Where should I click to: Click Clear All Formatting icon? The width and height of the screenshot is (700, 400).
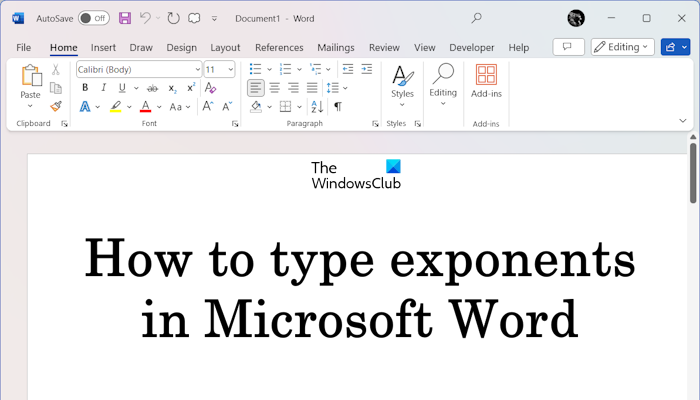[x=210, y=88]
